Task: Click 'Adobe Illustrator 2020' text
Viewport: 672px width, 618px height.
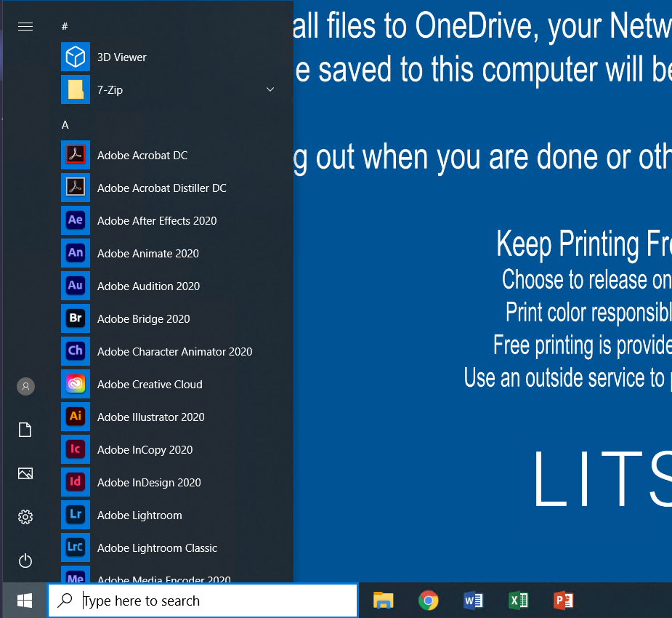Action: 151,417
